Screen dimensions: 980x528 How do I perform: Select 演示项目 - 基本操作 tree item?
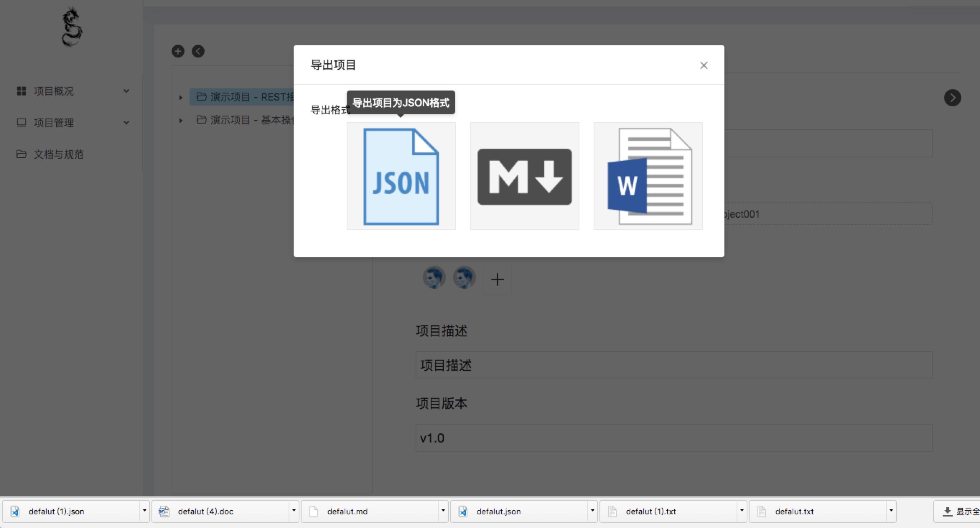pyautogui.click(x=245, y=120)
